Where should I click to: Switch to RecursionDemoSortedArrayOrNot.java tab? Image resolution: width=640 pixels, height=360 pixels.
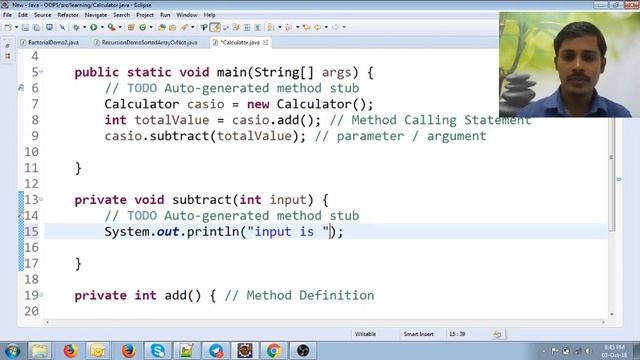[146, 42]
